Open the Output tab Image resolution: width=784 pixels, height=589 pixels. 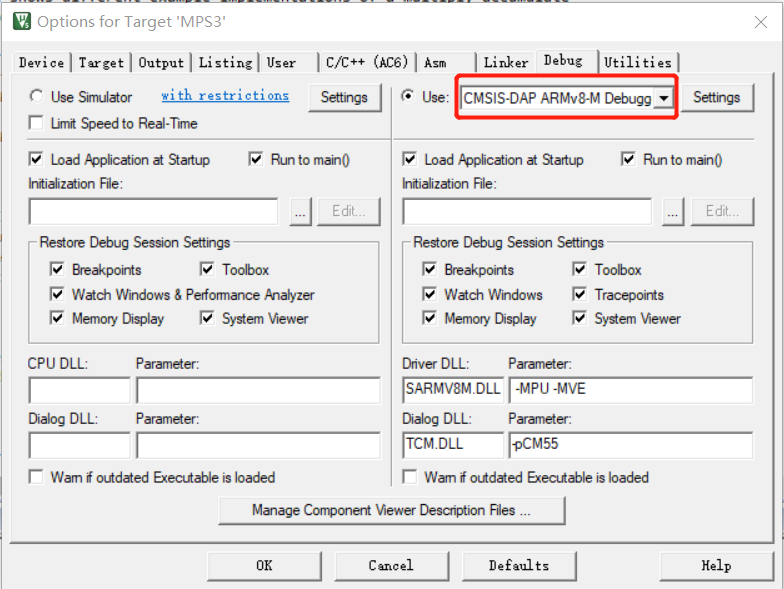click(x=161, y=63)
